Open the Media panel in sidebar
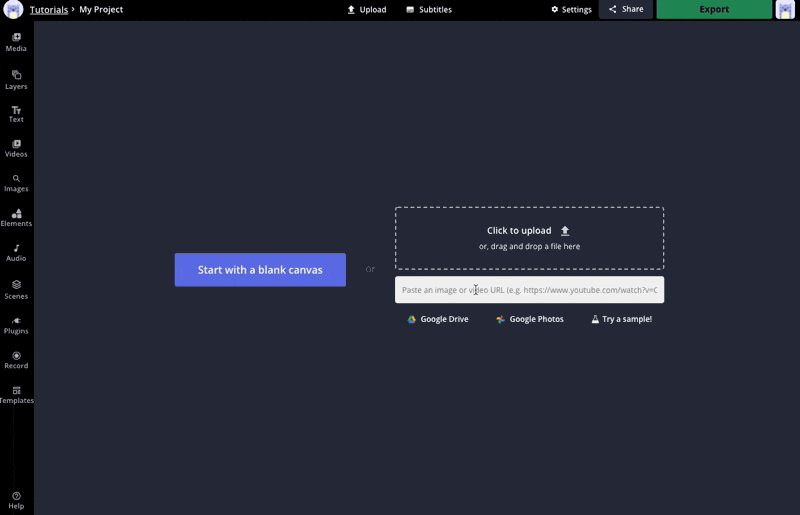Viewport: 800px width, 515px height. click(x=16, y=42)
